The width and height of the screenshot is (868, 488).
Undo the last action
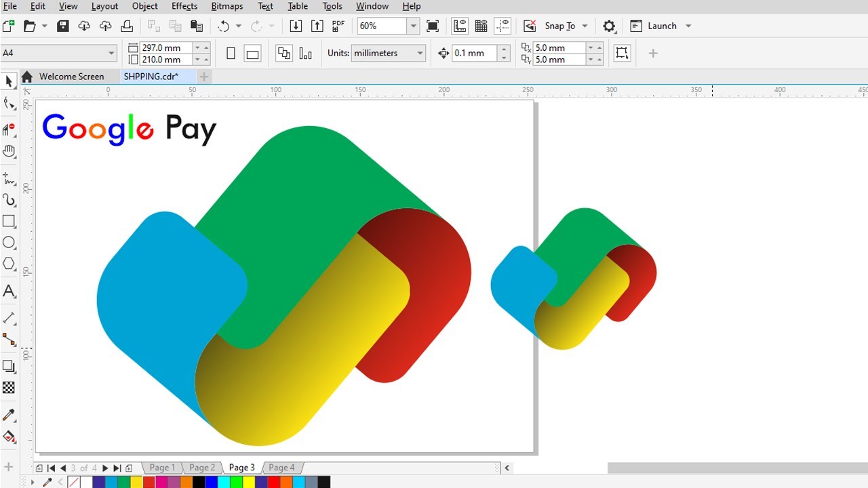click(224, 26)
